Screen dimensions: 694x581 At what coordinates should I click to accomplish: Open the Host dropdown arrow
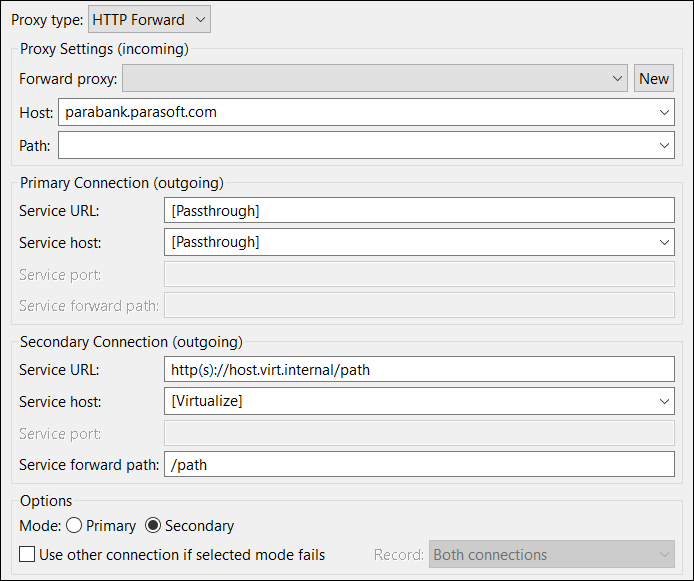pyautogui.click(x=664, y=112)
